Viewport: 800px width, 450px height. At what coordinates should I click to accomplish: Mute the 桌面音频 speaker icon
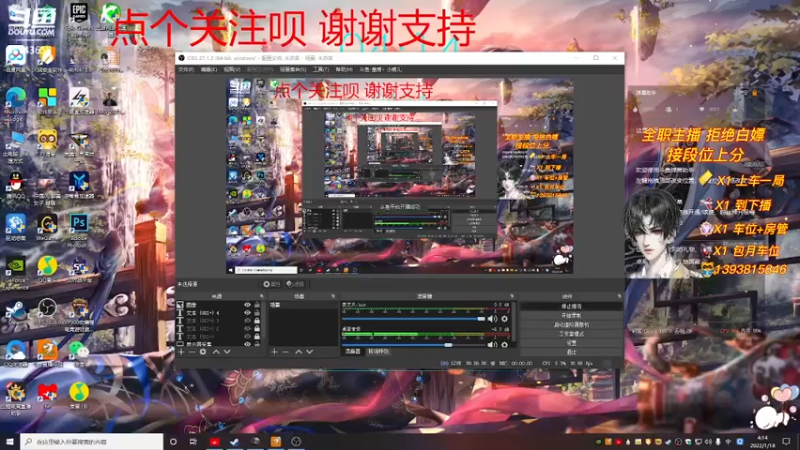492,344
